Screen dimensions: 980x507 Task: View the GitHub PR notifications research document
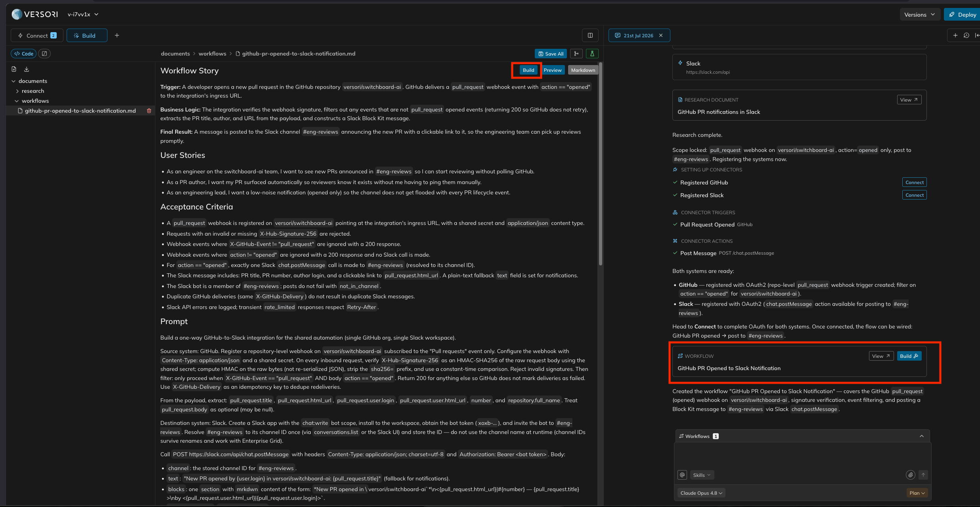pos(909,100)
